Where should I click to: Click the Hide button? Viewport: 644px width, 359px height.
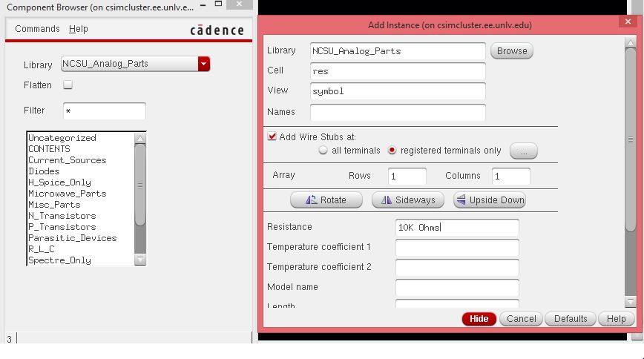(479, 319)
